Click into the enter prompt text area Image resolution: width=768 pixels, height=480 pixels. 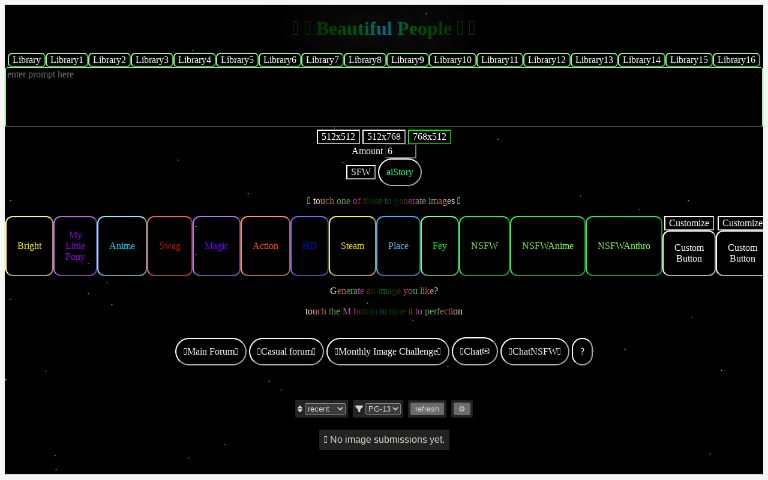[x=384, y=97]
